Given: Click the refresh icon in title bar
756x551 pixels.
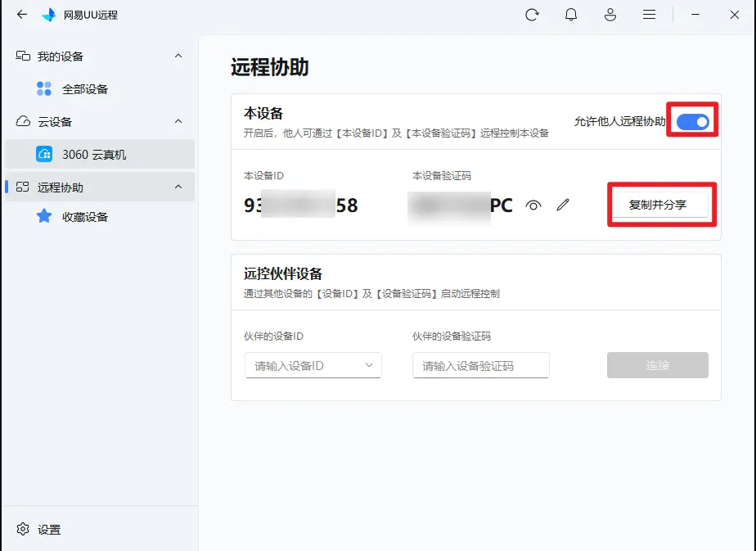Looking at the screenshot, I should 533,15.
